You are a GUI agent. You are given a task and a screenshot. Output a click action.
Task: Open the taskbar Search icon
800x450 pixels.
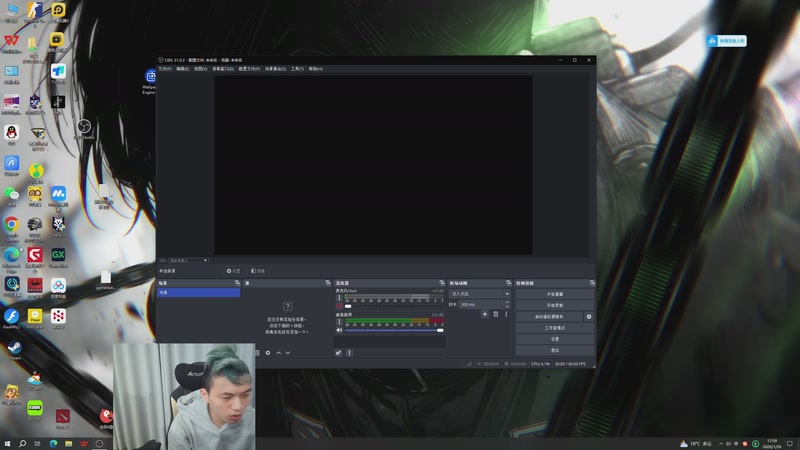22,444
